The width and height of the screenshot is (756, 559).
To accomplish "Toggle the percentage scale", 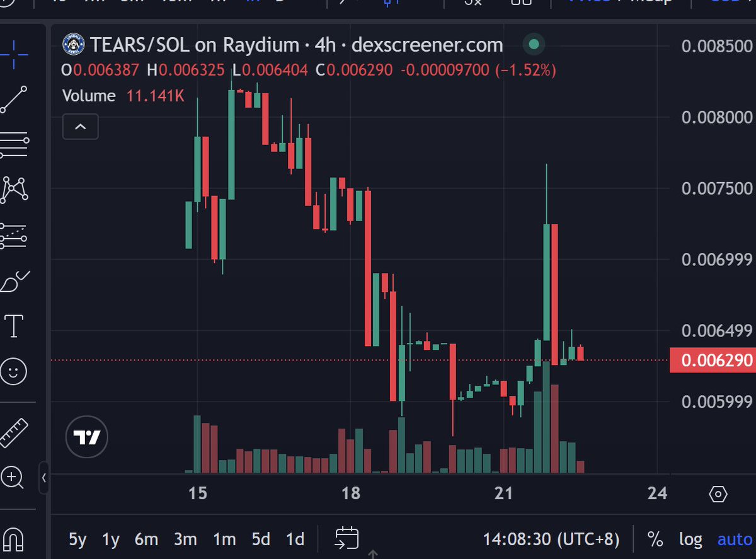I will (655, 539).
